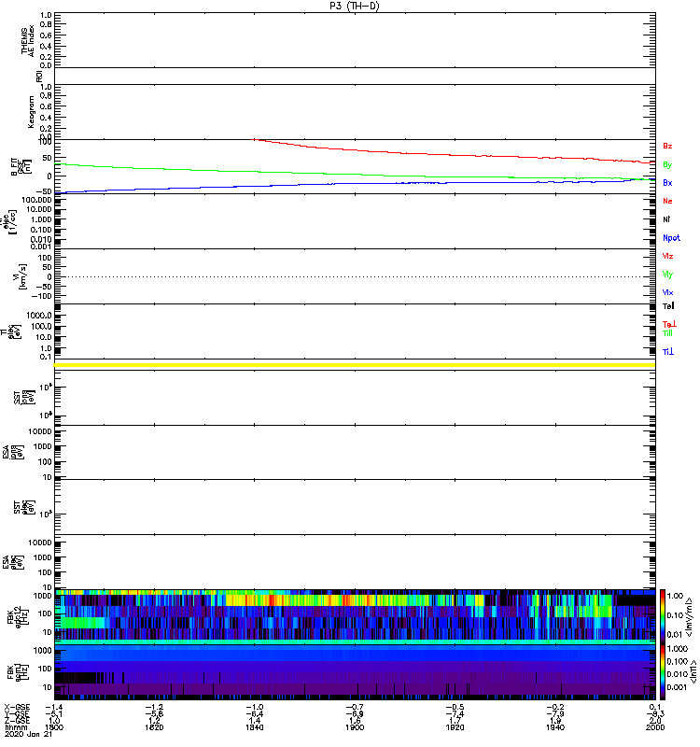700x747 pixels.
Task: Click the '2000' time tick label
Action: click(x=655, y=727)
